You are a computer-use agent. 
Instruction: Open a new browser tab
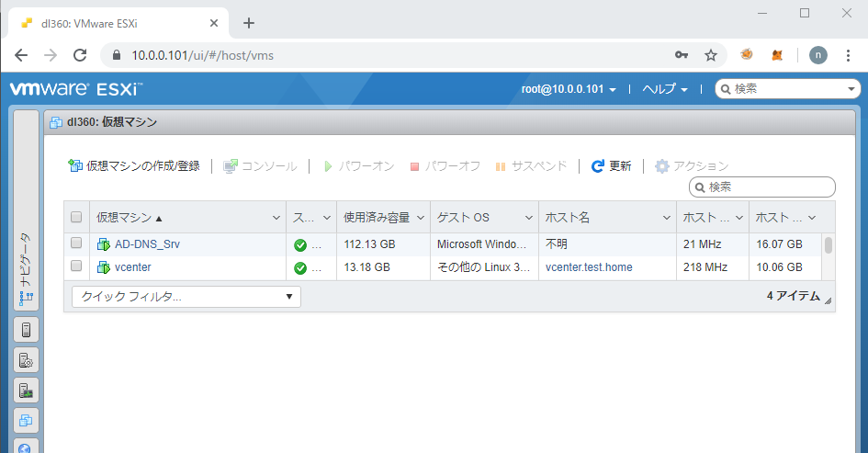point(249,23)
